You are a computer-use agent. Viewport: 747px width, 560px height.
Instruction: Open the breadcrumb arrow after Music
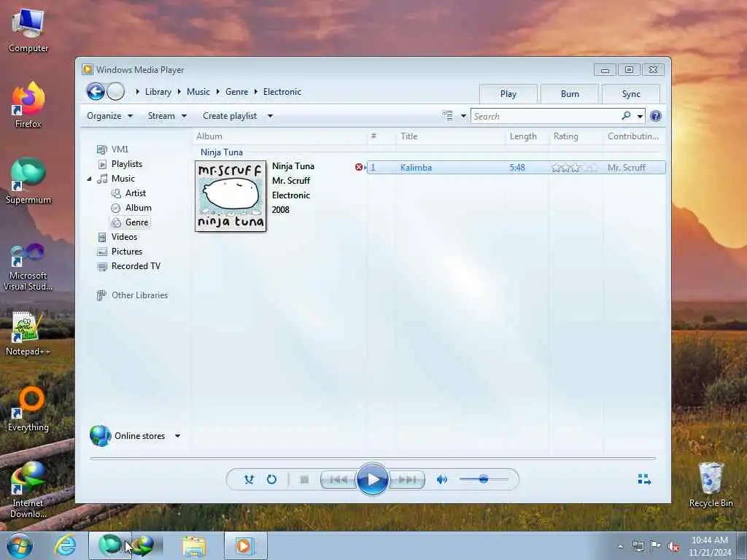[x=217, y=92]
